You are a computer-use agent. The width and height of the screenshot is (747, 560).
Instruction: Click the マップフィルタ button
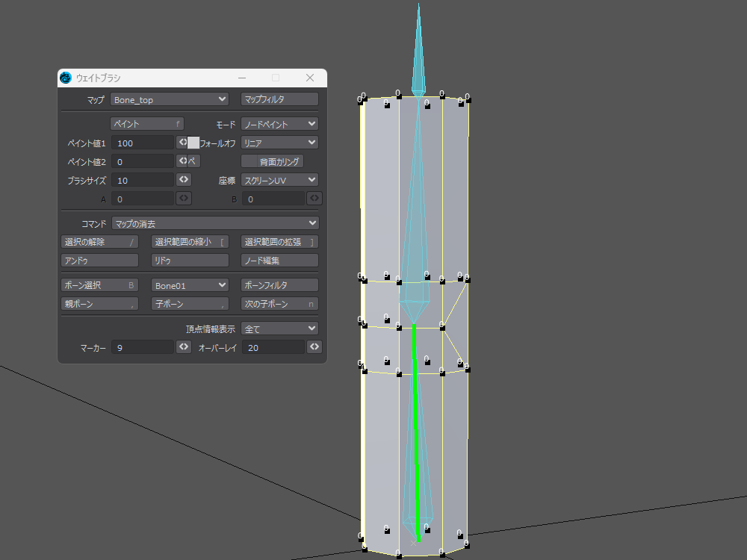tap(279, 99)
